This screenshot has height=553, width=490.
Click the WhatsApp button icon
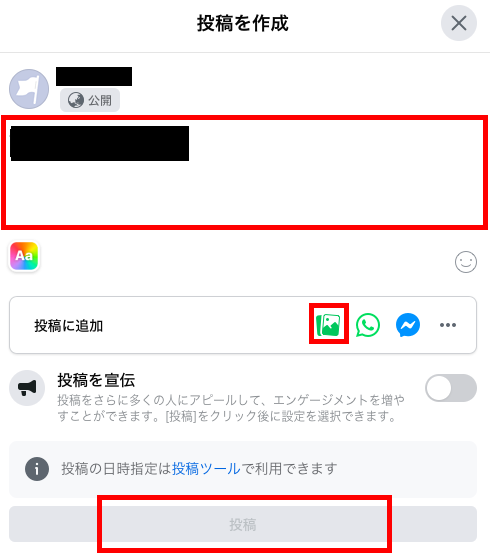368,325
